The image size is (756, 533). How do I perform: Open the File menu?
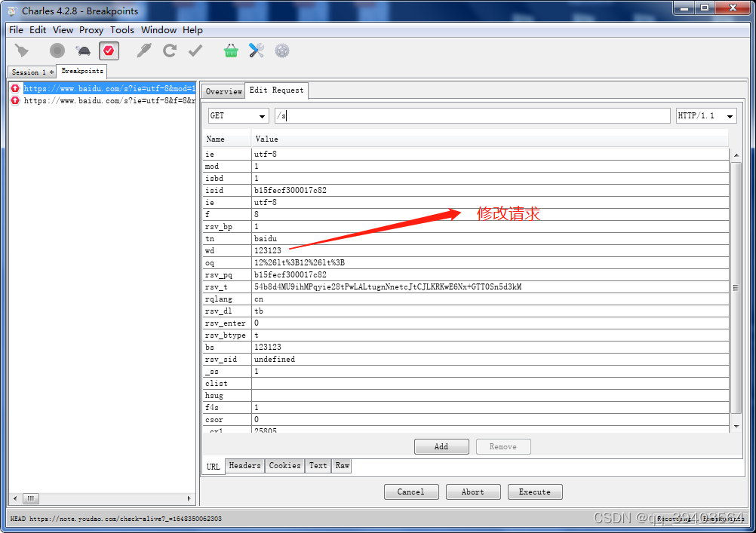[16, 30]
